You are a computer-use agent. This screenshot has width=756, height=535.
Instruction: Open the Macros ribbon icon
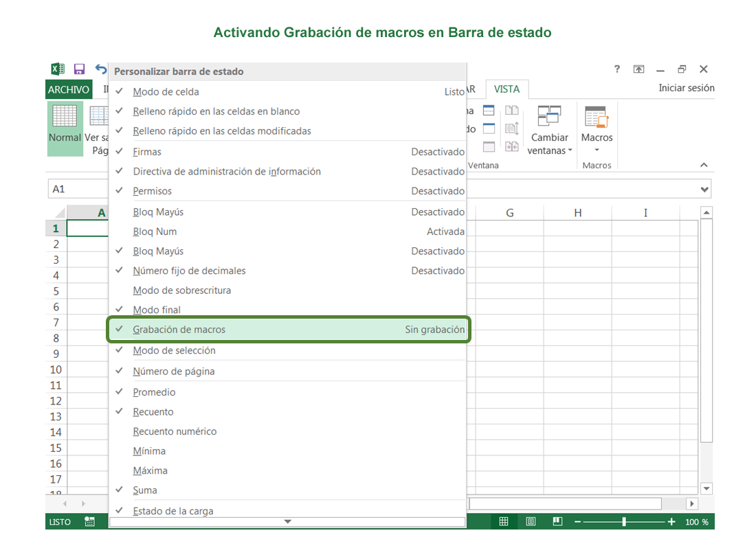(597, 117)
